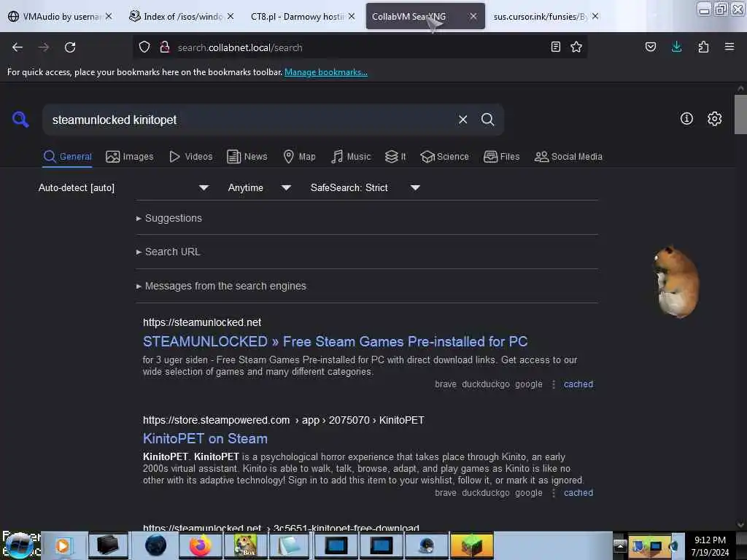Image resolution: width=747 pixels, height=560 pixels.
Task: Reload the current page
Action: 70,47
